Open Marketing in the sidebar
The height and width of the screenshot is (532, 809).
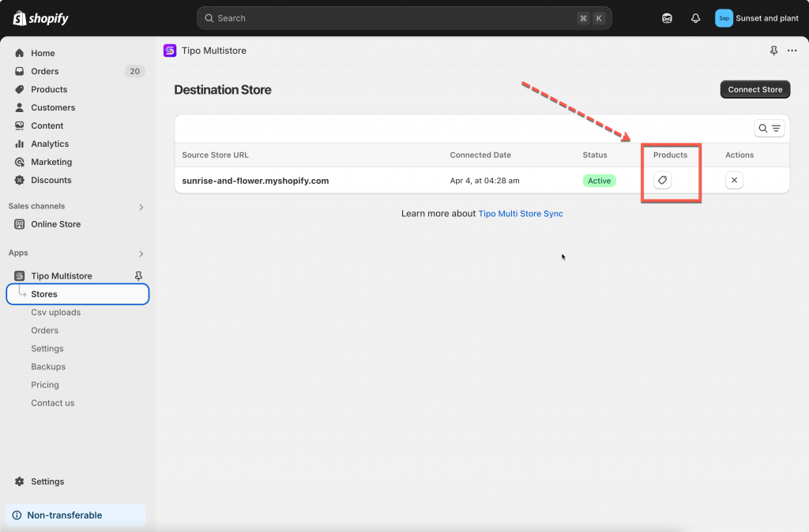(x=51, y=162)
